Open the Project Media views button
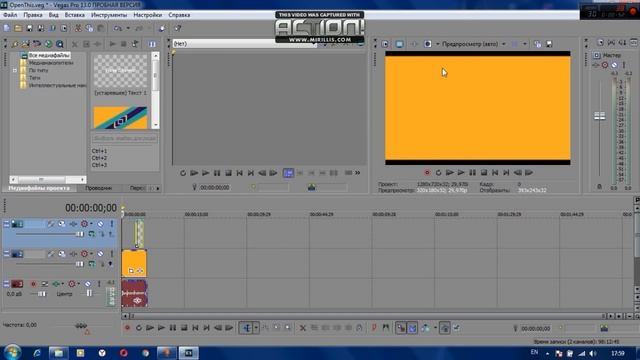The image size is (640, 360). (152, 44)
